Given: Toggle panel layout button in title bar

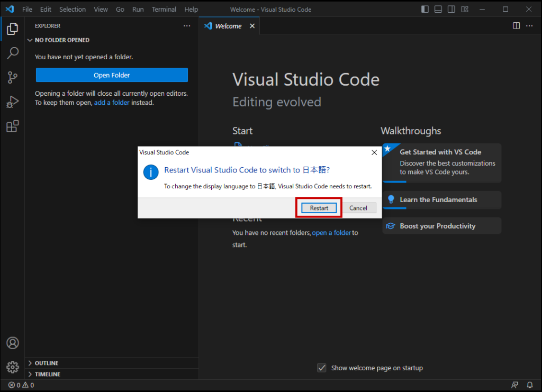Looking at the screenshot, I should click(438, 9).
